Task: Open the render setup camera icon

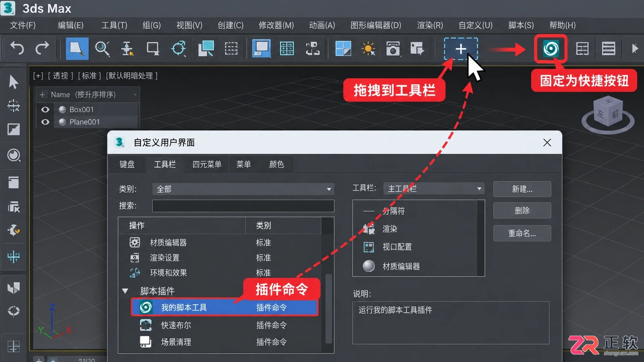Action: pyautogui.click(x=393, y=48)
